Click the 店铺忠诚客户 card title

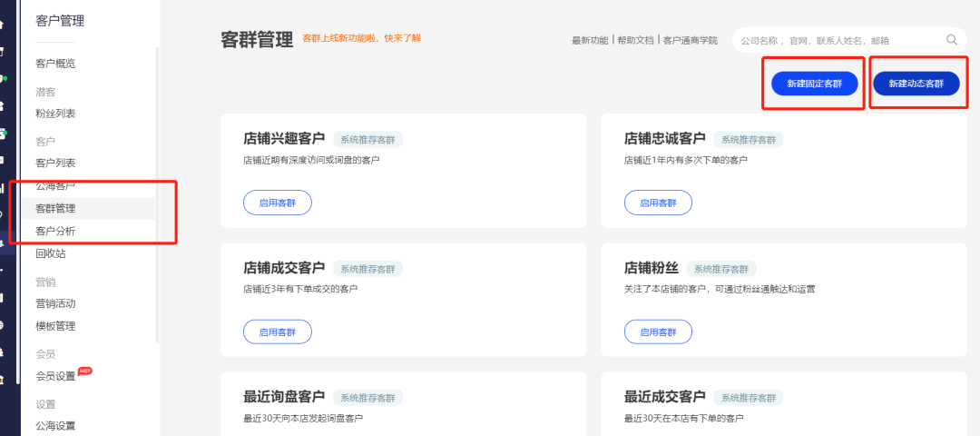pos(665,139)
